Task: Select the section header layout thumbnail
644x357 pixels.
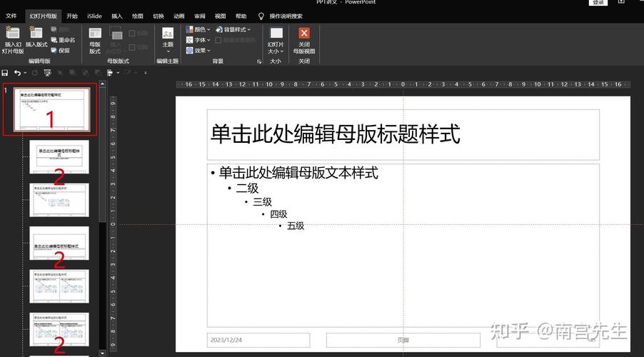Action: 59,243
